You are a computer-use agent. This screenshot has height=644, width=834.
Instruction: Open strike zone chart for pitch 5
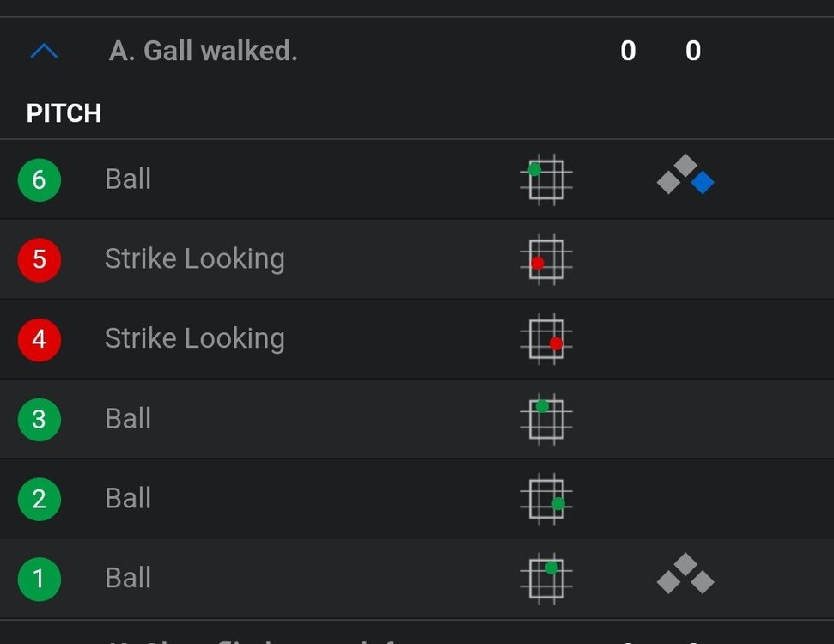[546, 259]
